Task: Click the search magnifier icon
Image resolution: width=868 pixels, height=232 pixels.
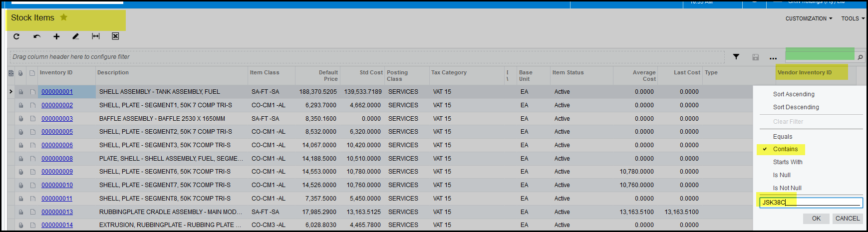Action: click(x=860, y=57)
